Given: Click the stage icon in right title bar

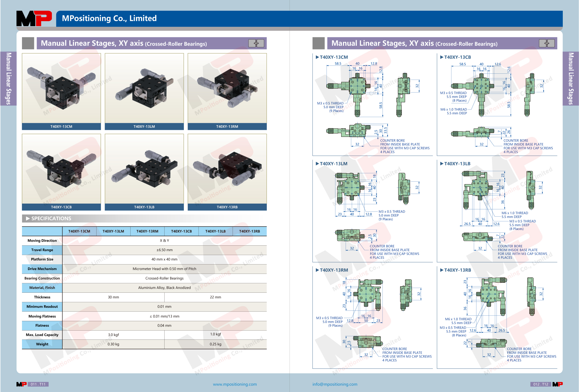Looking at the screenshot, I should [547, 43].
